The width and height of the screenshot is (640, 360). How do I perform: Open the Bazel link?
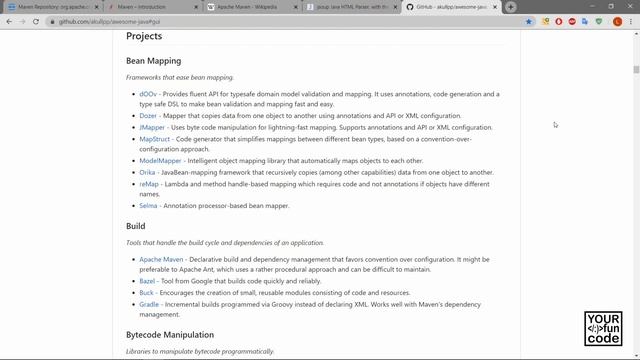pos(147,281)
